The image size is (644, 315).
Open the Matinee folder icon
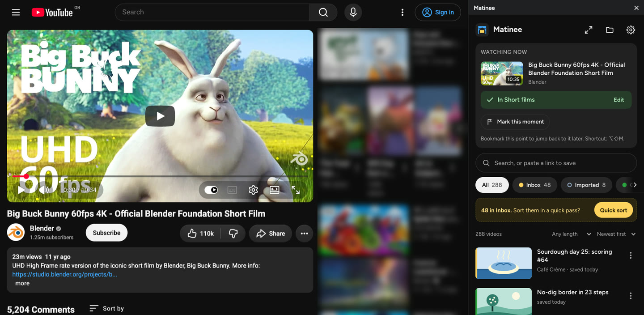tap(610, 30)
